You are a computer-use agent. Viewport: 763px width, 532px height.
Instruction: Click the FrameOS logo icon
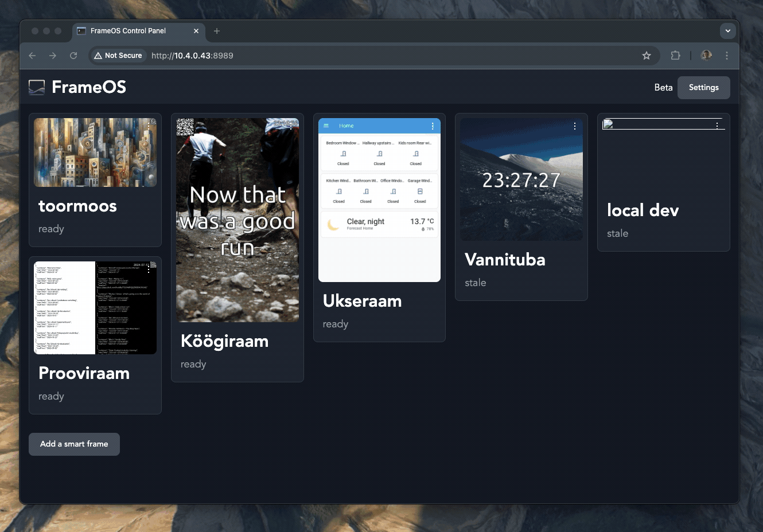coord(36,87)
